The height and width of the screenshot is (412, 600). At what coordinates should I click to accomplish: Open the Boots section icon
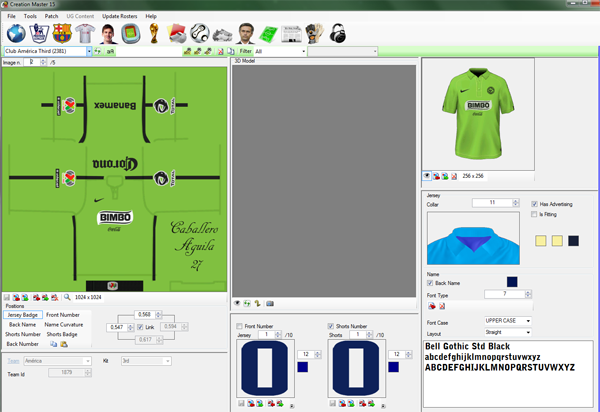(x=222, y=35)
